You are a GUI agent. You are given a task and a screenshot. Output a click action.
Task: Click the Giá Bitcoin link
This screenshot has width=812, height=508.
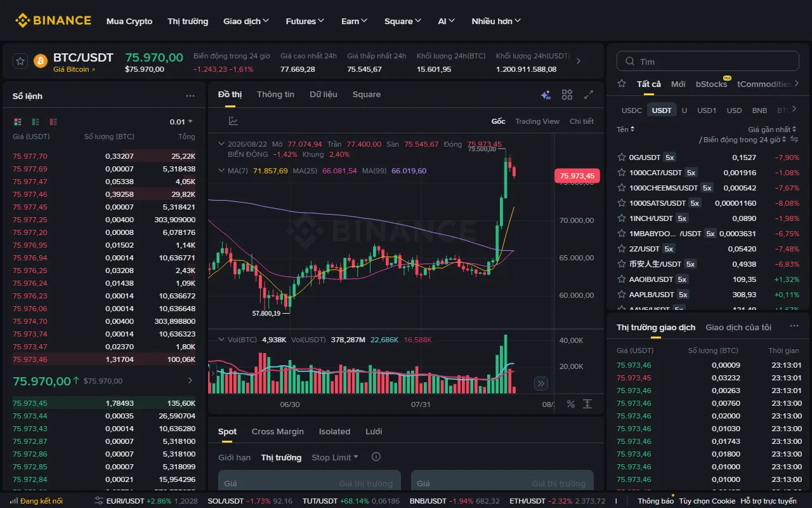[x=74, y=69]
